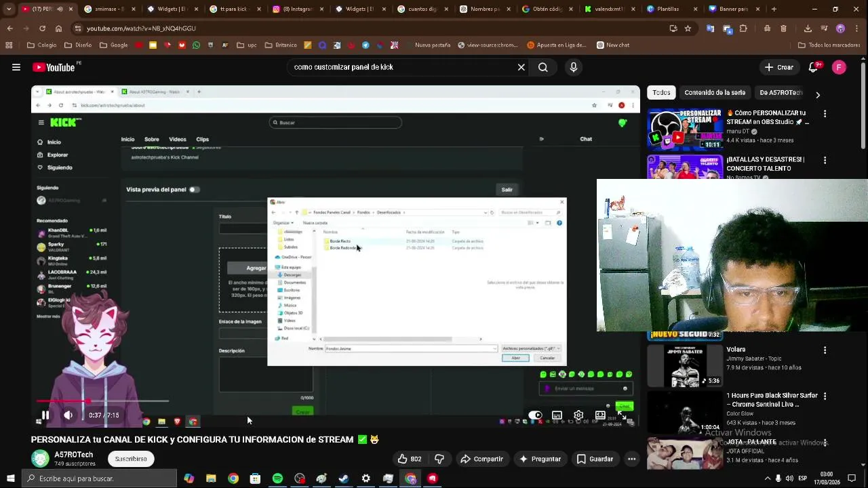Run the YouTube search with magnifier button
The width and height of the screenshot is (868, 488).
click(x=542, y=67)
